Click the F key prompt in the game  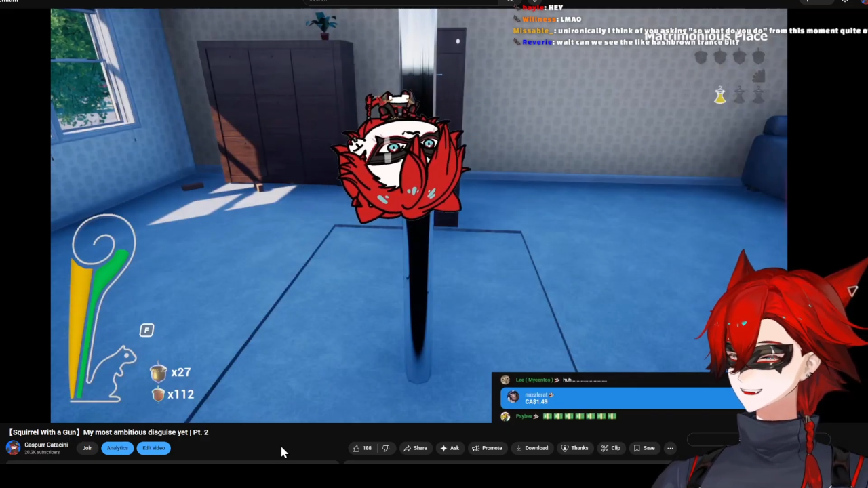tap(146, 330)
